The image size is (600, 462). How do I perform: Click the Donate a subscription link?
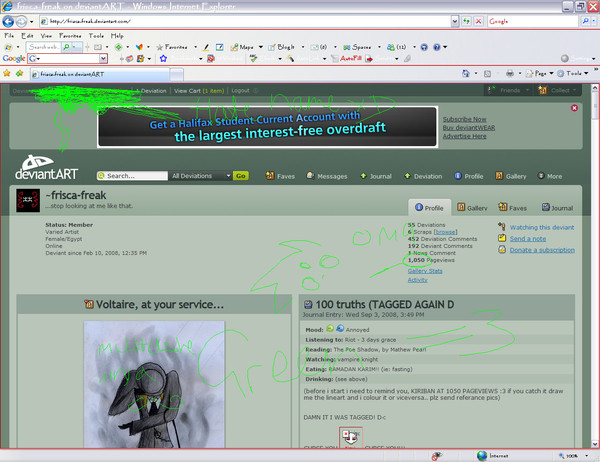click(x=542, y=250)
